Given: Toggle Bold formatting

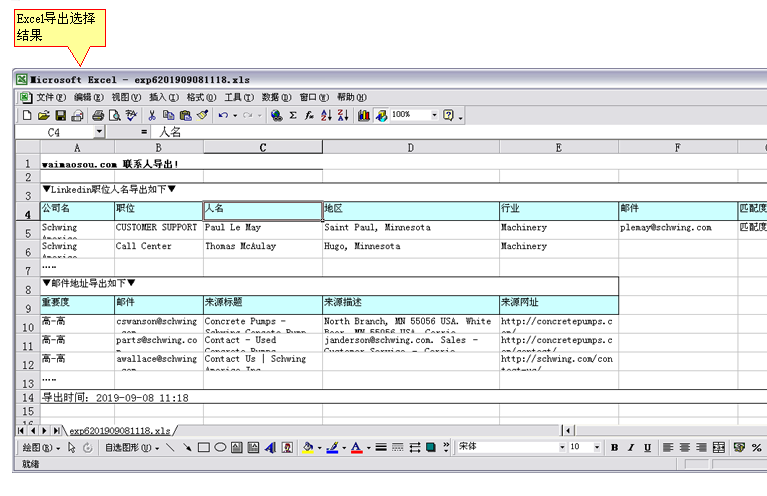Looking at the screenshot, I should tap(614, 448).
